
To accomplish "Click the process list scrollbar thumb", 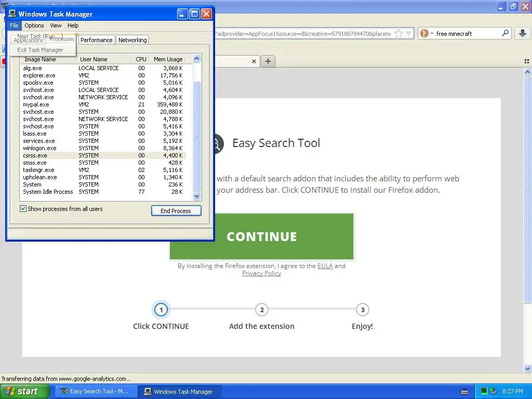I will point(197,137).
